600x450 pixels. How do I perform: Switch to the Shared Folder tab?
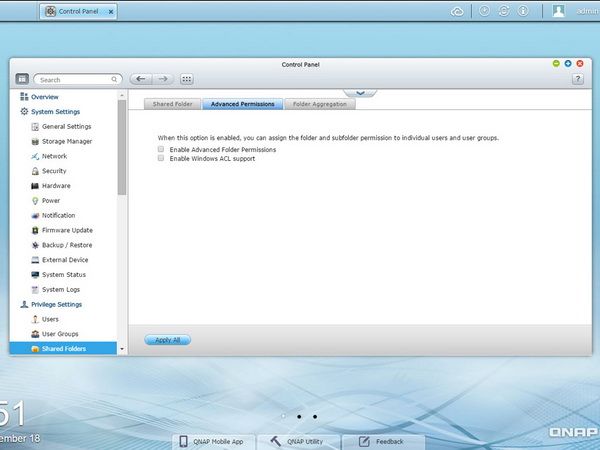(x=172, y=104)
